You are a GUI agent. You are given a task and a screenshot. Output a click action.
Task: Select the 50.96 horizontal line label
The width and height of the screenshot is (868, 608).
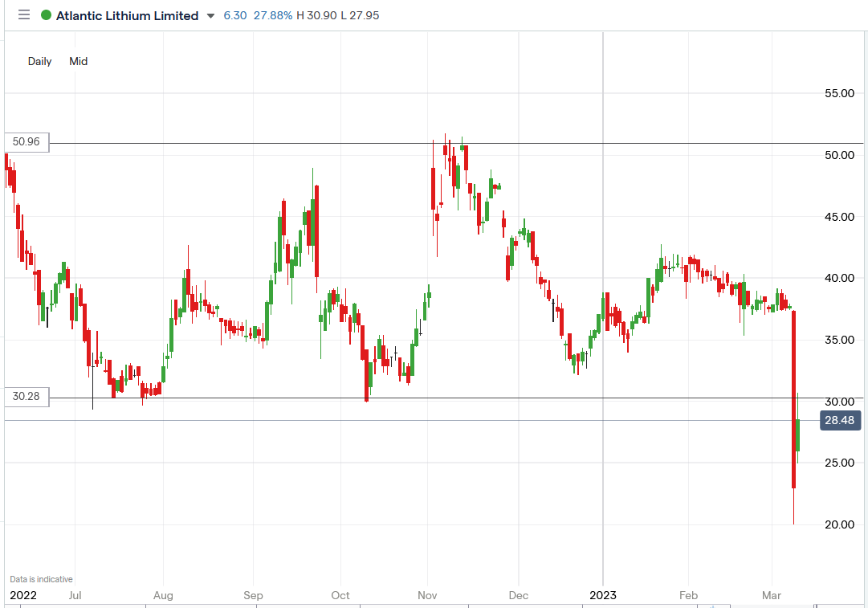26,141
